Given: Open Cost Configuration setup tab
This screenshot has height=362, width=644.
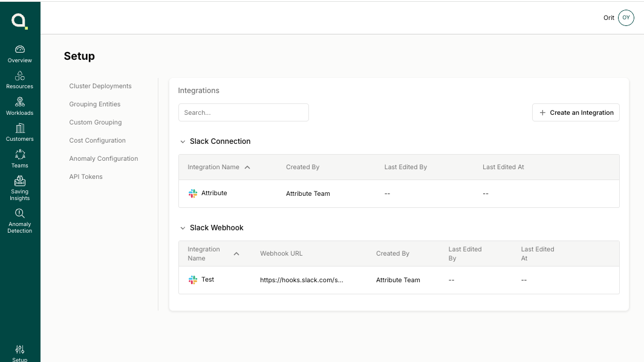Looking at the screenshot, I should pyautogui.click(x=97, y=140).
